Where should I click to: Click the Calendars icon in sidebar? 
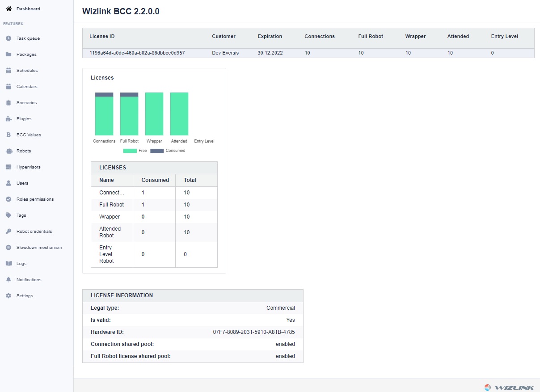pyautogui.click(x=8, y=87)
